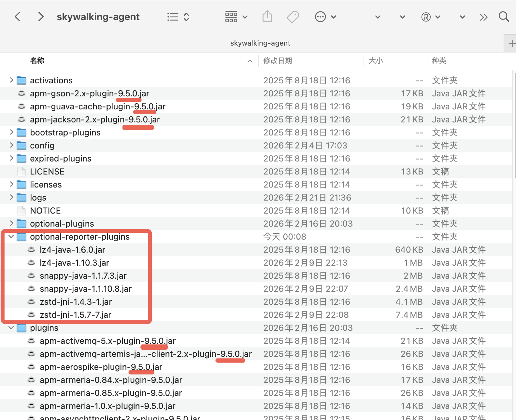The image size is (516, 420).
Task: Expand the expired-plugins folder
Action: (11, 158)
